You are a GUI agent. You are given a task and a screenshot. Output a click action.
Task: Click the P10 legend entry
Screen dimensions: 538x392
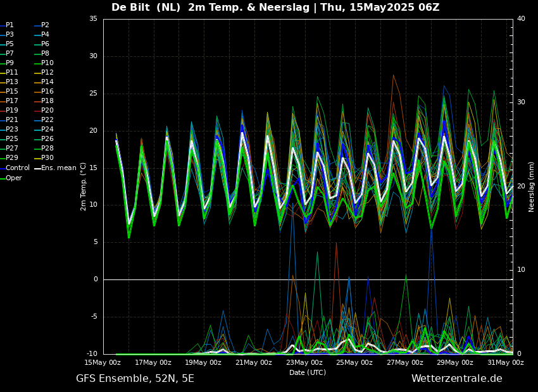click(47, 63)
